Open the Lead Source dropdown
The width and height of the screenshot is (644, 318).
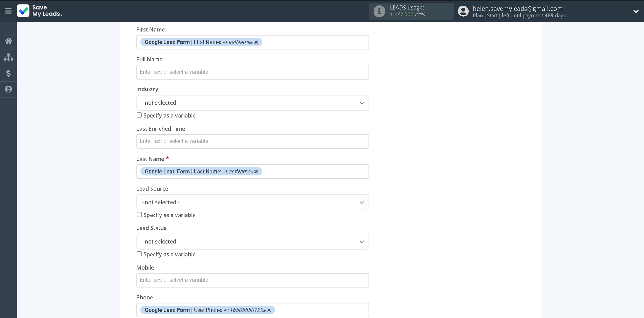tap(252, 202)
